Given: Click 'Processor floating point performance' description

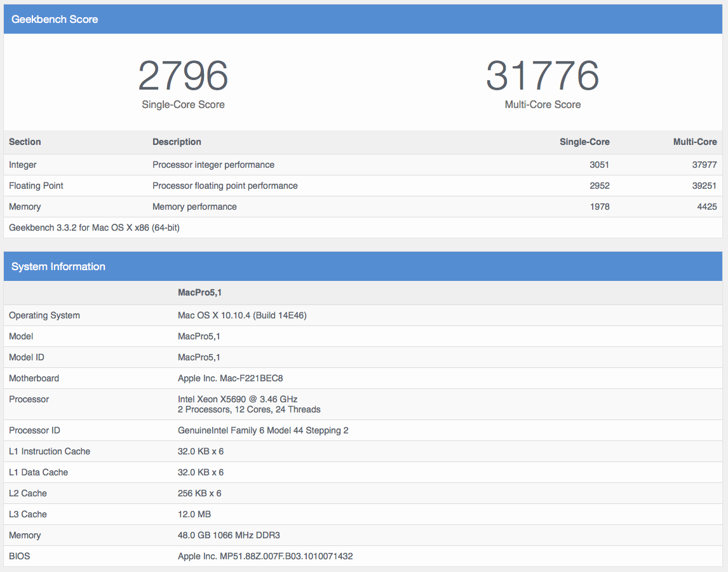Looking at the screenshot, I should tap(225, 186).
